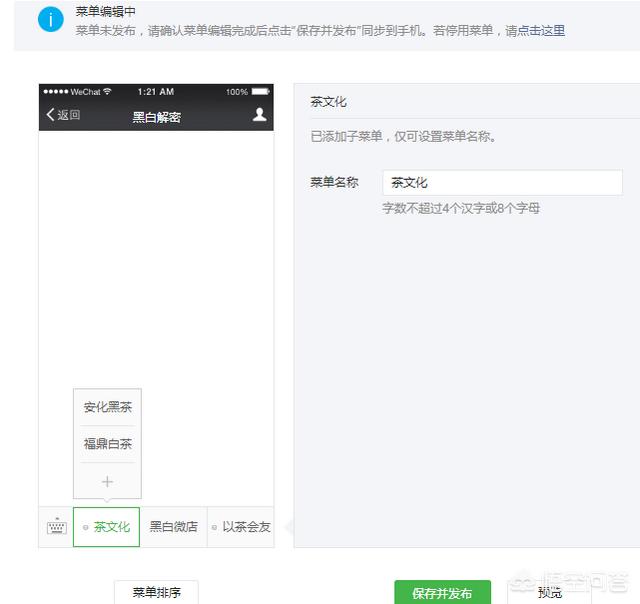Select the 福鼎白茶 submenu item

click(107, 444)
